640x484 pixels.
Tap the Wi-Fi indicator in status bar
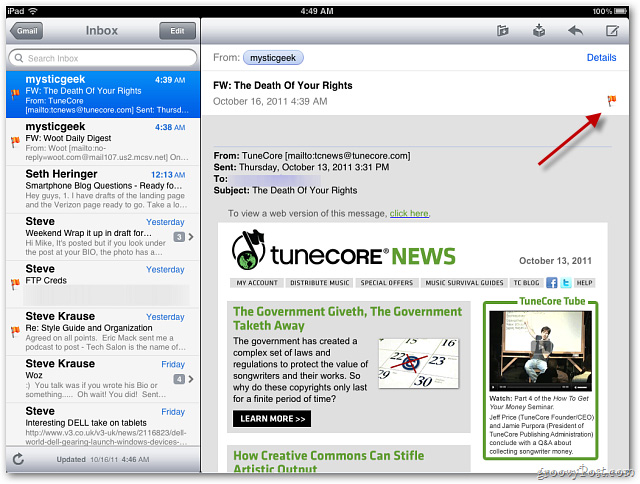pos(33,11)
